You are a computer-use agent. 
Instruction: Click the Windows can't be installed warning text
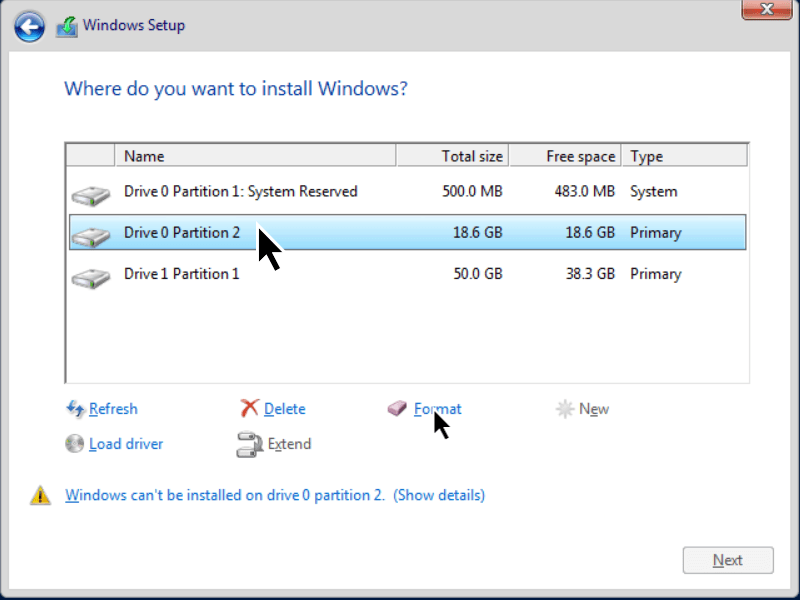(225, 495)
